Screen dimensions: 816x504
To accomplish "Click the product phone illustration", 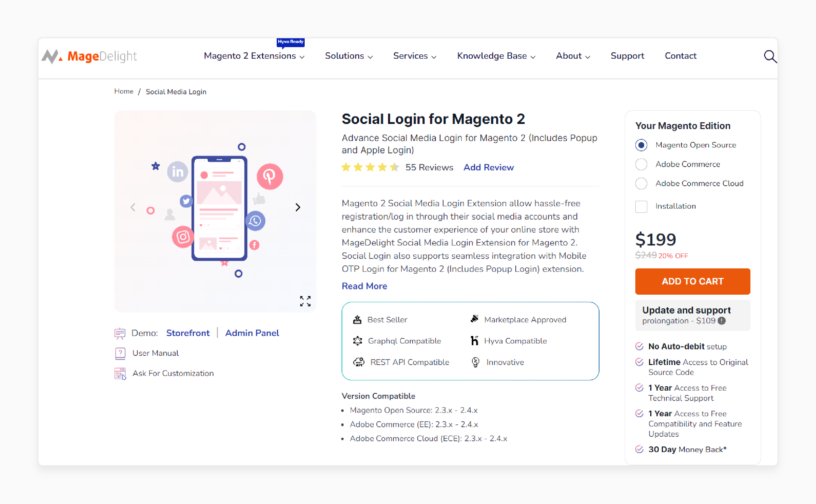I will point(219,208).
